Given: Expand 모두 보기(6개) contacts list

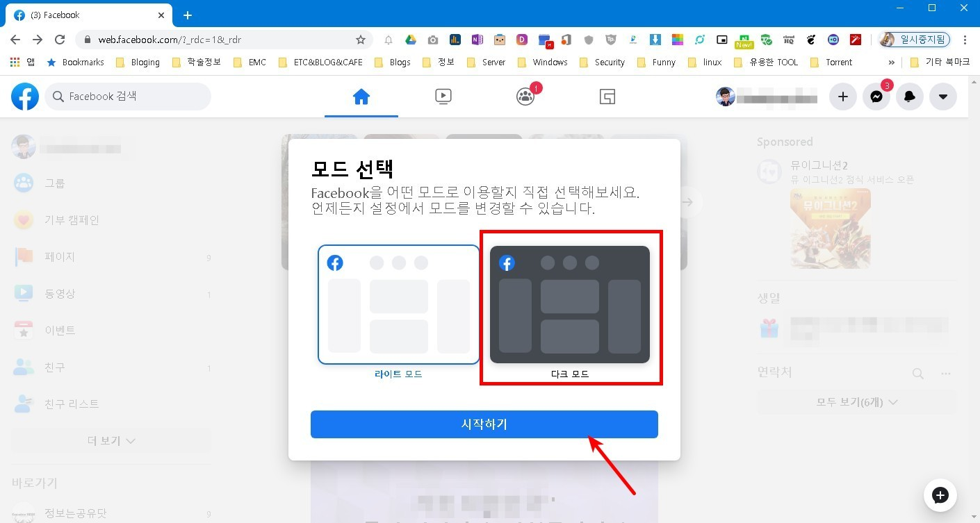Looking at the screenshot, I should pos(856,402).
